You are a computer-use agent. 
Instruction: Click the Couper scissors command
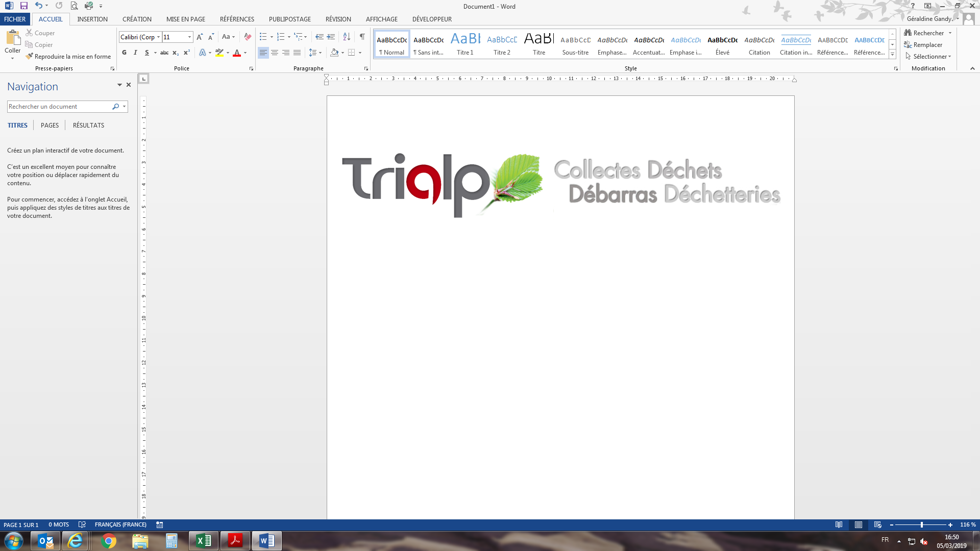[x=40, y=33]
